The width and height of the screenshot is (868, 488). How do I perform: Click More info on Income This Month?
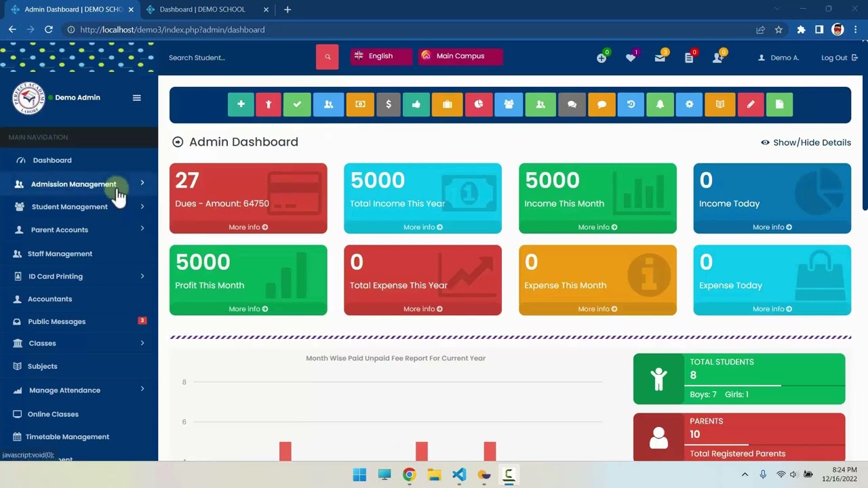(x=597, y=227)
